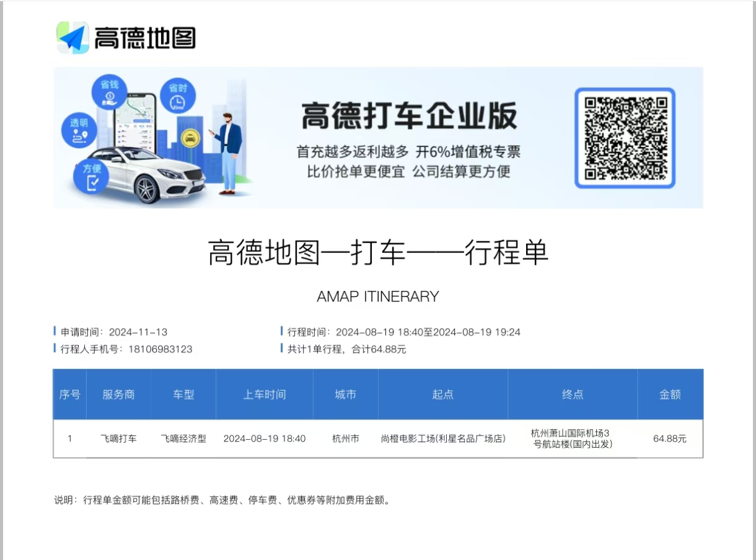Click the yellow taxi badge in banner
This screenshot has width=756, height=560.
188,138
